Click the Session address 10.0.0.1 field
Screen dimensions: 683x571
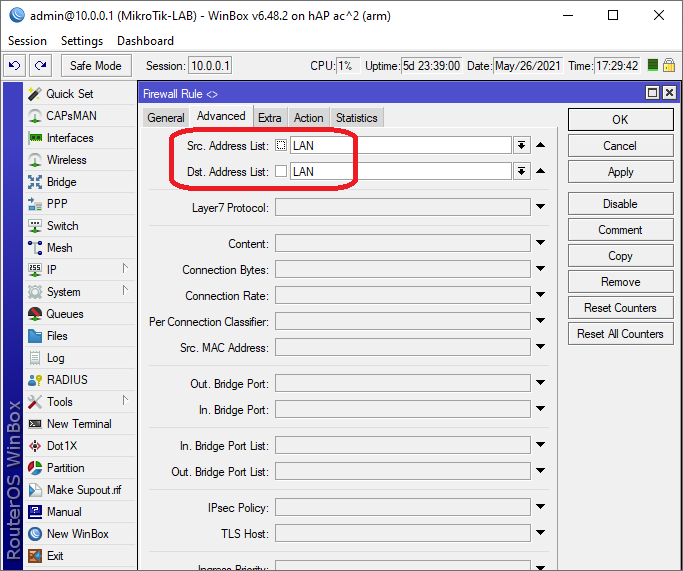click(x=210, y=66)
